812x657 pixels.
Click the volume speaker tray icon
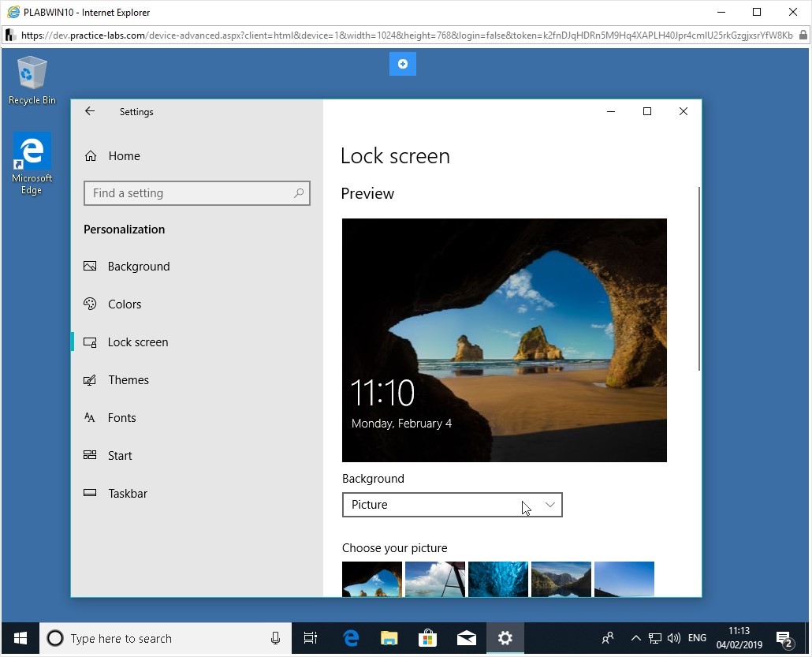click(x=674, y=638)
